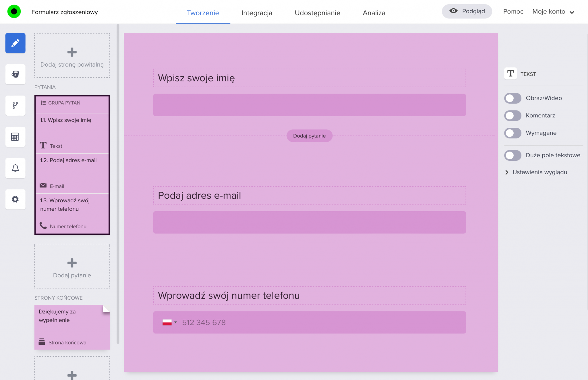Click the envelope icon under question 1.2
Image resolution: width=588 pixels, height=380 pixels.
tap(43, 185)
